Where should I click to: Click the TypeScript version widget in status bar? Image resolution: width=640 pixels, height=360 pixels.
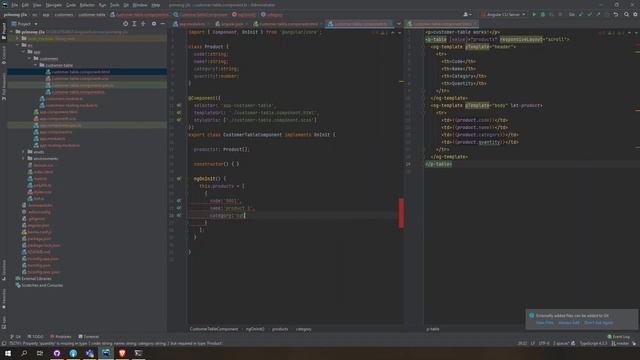pyautogui.click(x=593, y=344)
